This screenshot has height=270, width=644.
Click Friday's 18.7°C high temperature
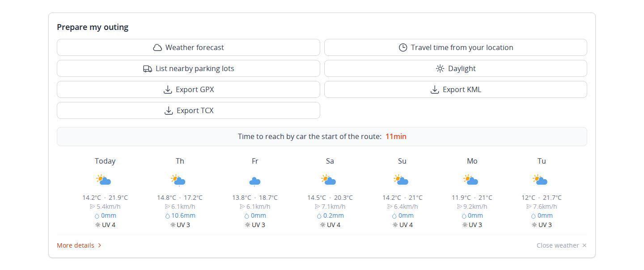click(x=268, y=198)
